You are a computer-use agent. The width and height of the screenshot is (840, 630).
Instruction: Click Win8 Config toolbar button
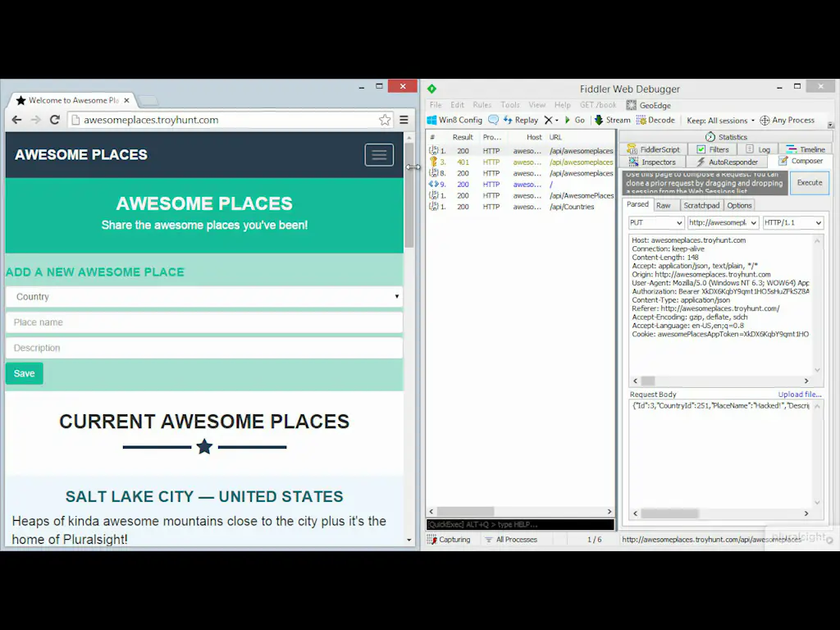[454, 120]
